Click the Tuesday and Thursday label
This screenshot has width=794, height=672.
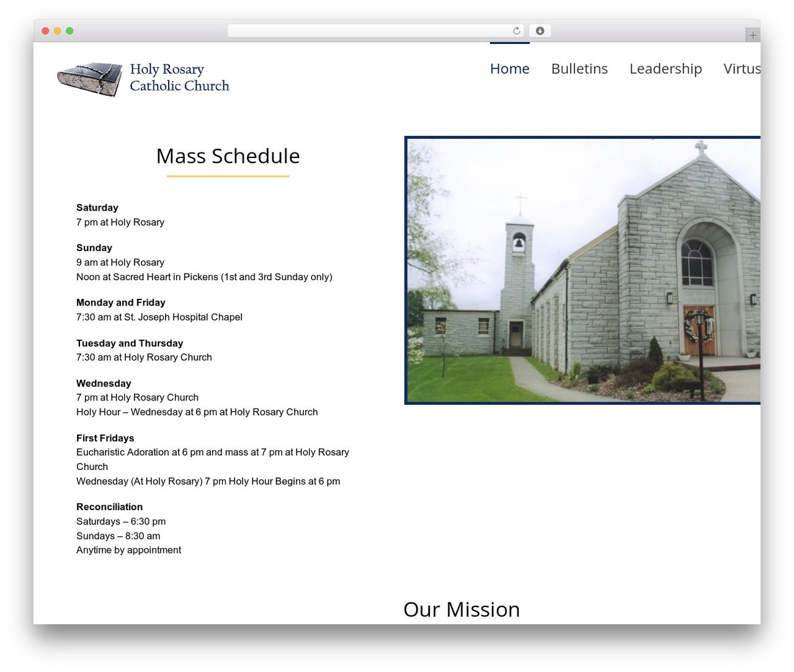tap(130, 343)
